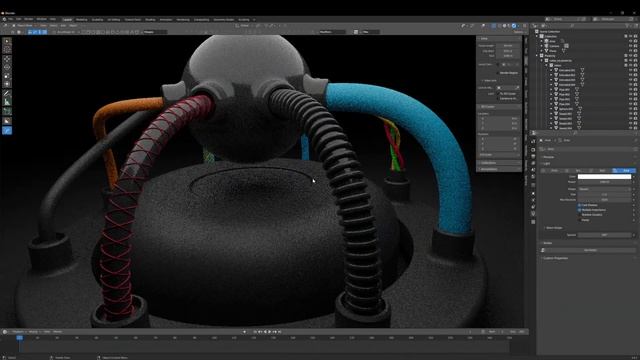640x360 pixels.
Task: Select the 3D Cursor tool
Action: pos(7,49)
